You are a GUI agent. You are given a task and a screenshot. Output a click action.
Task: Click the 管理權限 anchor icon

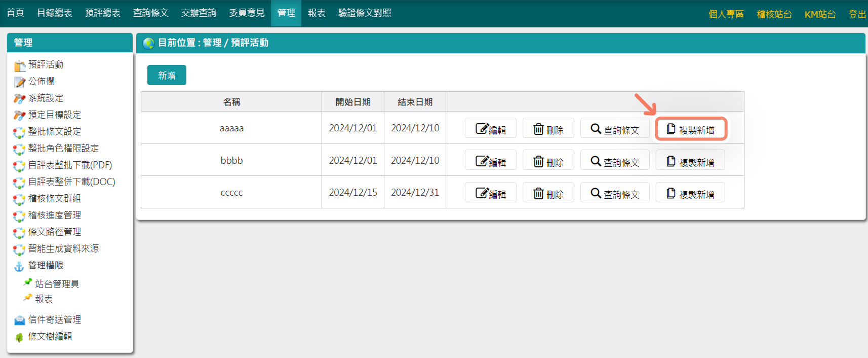(19, 266)
